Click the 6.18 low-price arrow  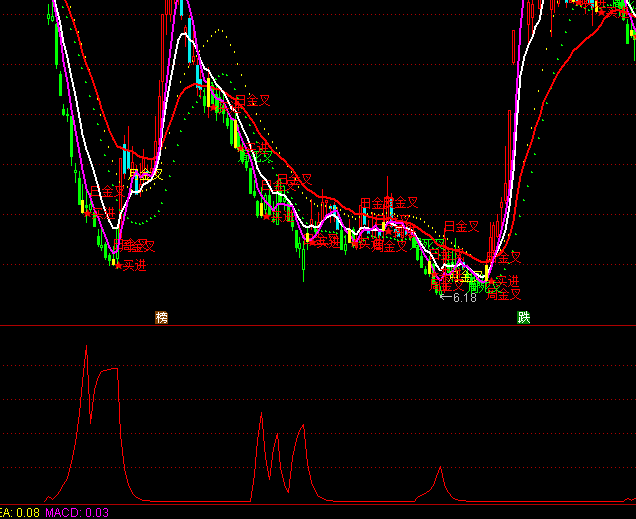(x=445, y=297)
